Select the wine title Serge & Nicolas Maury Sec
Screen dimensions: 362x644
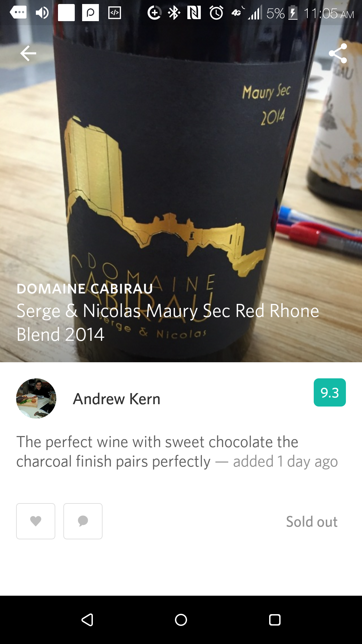(x=168, y=322)
